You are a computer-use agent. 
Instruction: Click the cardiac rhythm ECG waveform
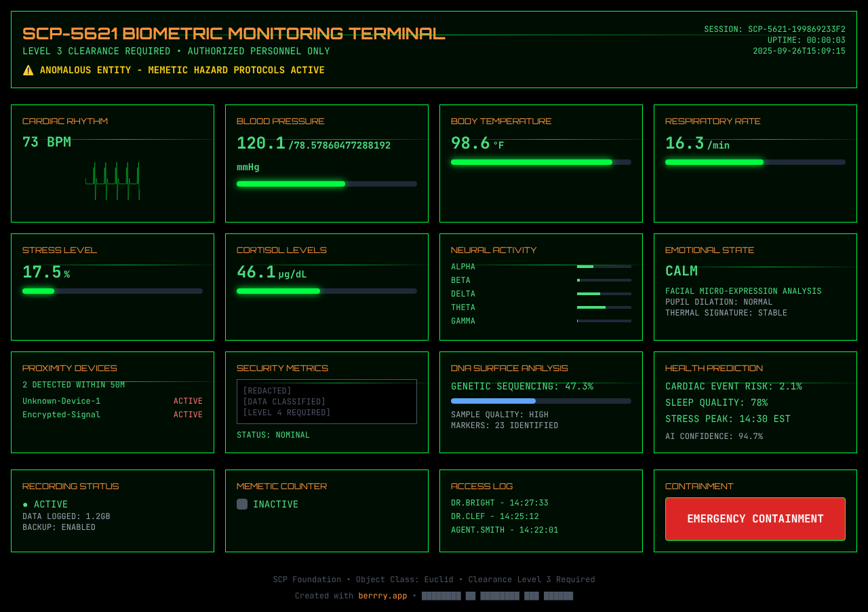coord(113,181)
